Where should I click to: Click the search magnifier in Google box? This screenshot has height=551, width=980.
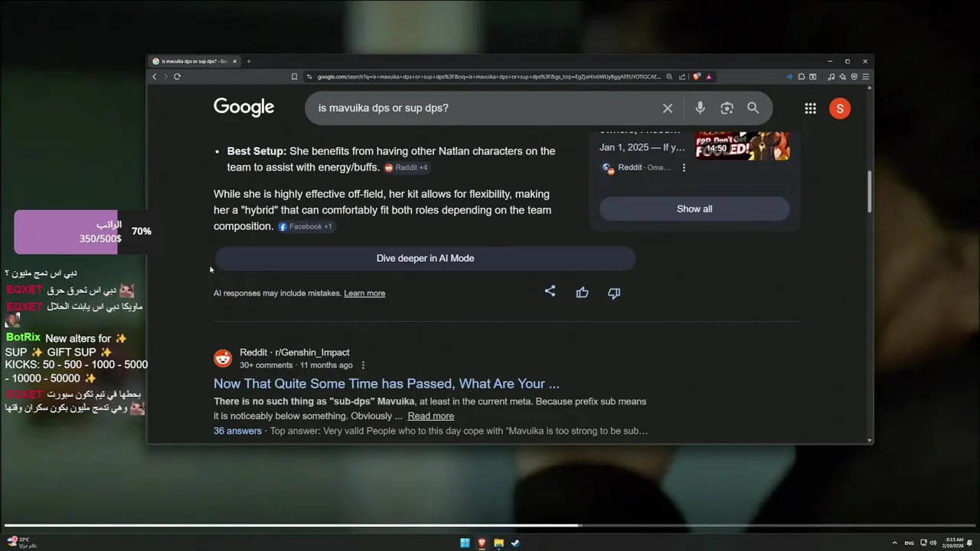[753, 108]
